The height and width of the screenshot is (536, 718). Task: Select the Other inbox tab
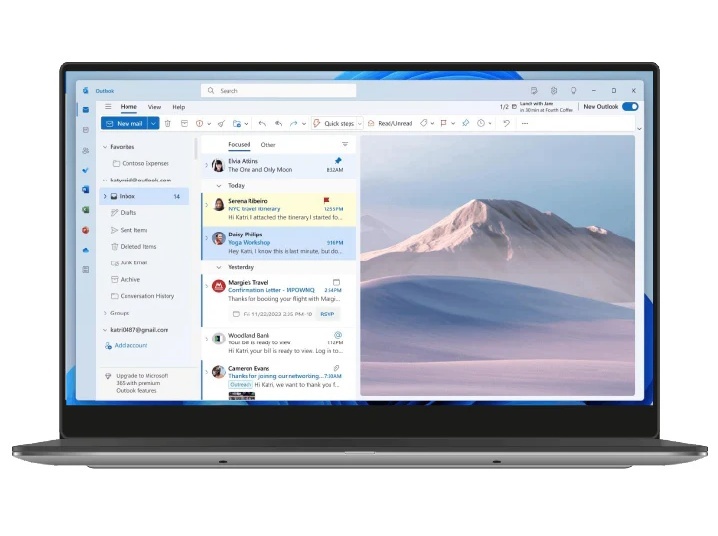click(268, 145)
